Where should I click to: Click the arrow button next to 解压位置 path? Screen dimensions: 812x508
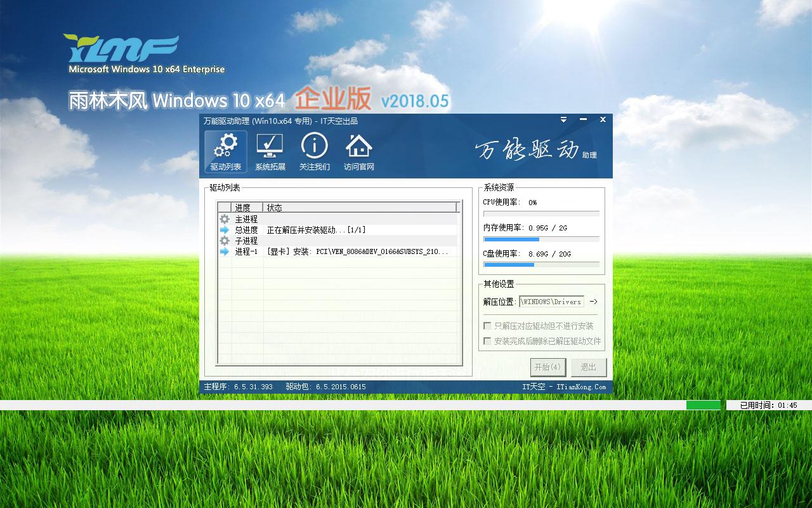[x=593, y=302]
